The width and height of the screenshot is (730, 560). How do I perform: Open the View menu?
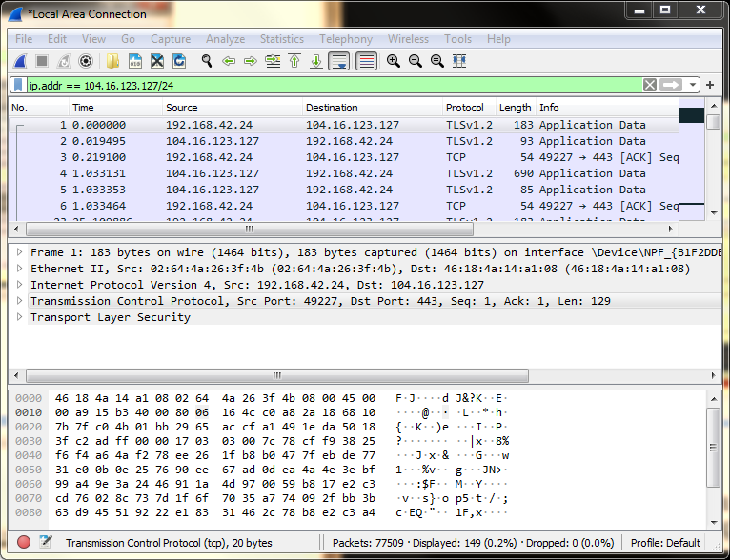(x=93, y=39)
